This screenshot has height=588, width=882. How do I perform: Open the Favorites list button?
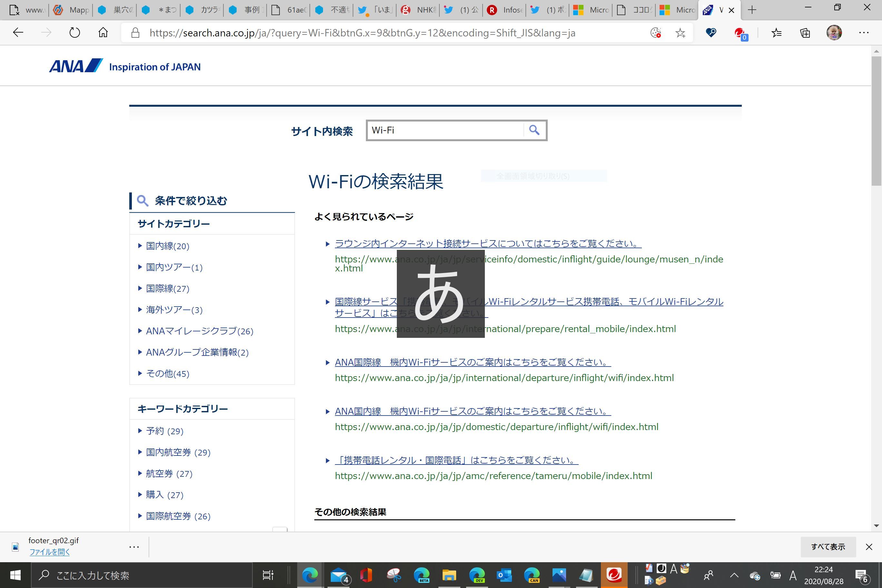point(776,33)
